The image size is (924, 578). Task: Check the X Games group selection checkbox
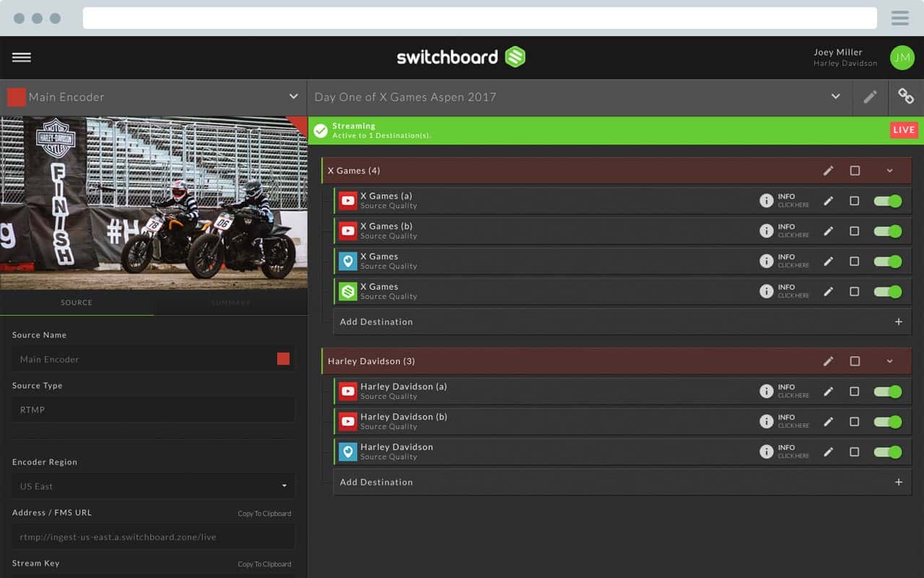point(855,171)
